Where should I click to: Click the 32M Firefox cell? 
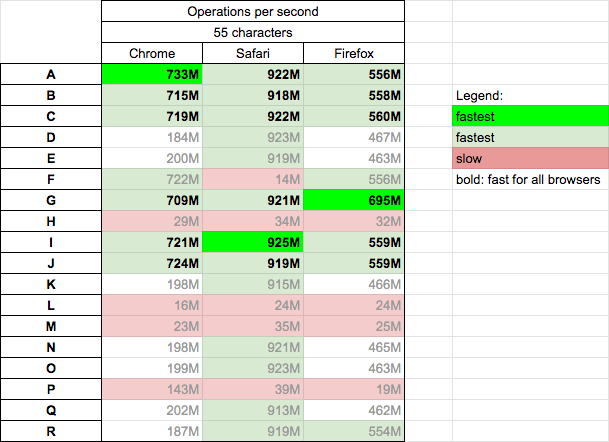point(354,221)
